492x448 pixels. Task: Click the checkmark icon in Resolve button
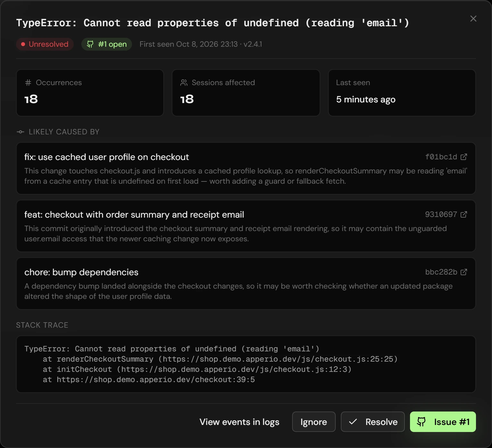click(353, 422)
